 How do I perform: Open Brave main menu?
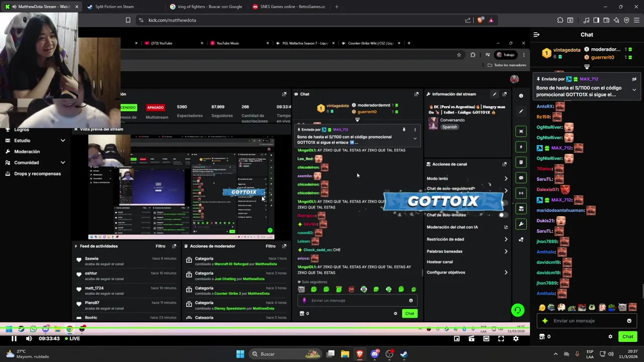[636, 20]
